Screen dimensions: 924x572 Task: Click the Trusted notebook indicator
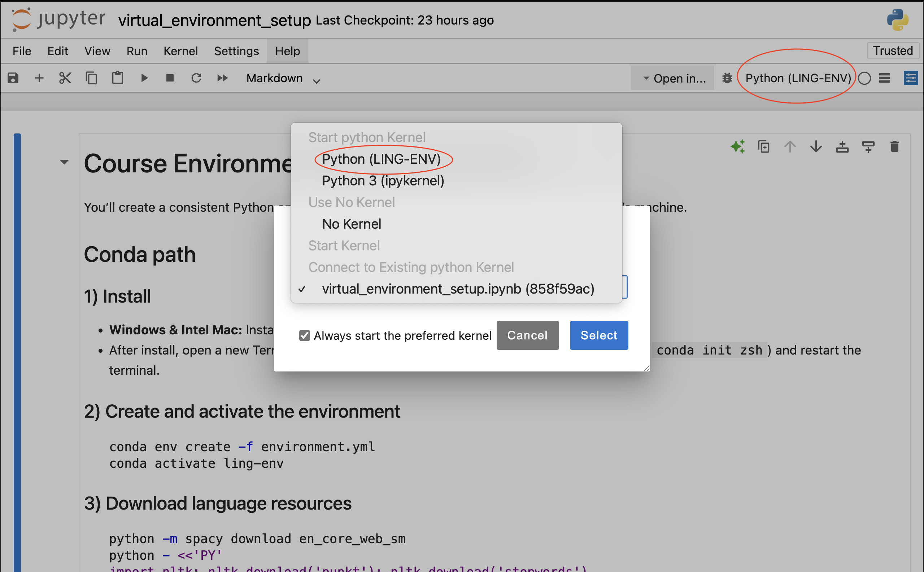tap(893, 51)
